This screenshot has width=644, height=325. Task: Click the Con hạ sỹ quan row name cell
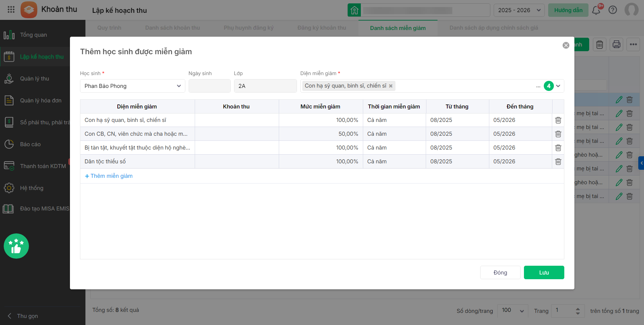tap(138, 120)
